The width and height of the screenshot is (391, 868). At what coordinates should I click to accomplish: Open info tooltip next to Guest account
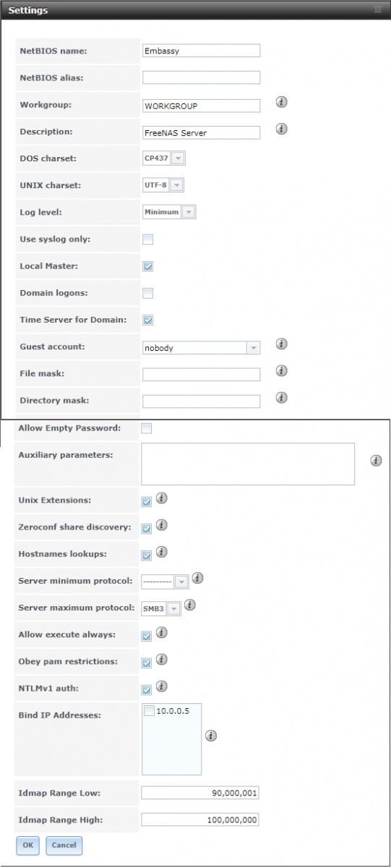pos(282,344)
